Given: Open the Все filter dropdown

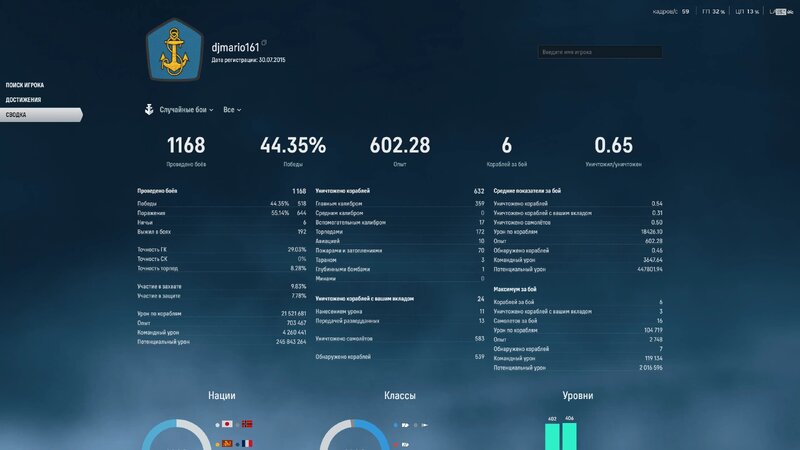Looking at the screenshot, I should coord(232,110).
